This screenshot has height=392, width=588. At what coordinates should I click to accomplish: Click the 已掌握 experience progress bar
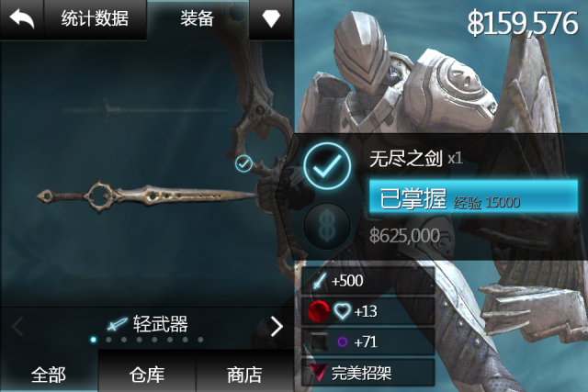[474, 196]
